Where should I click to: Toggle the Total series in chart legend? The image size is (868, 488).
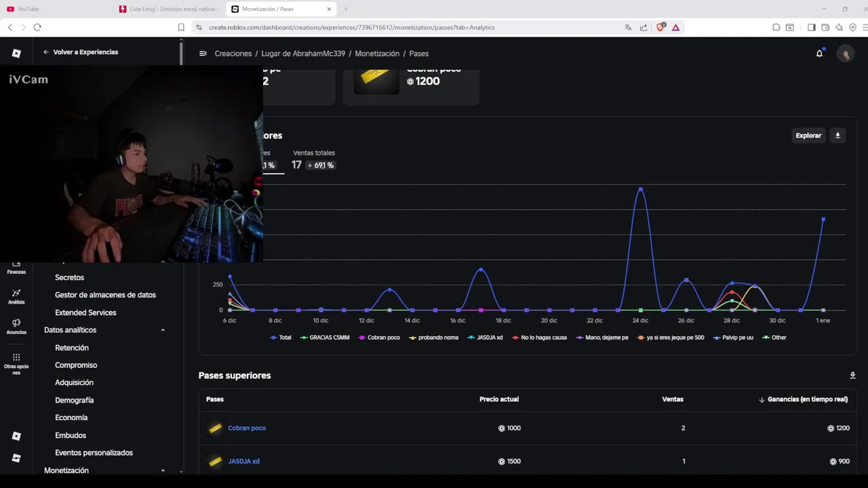pyautogui.click(x=281, y=338)
